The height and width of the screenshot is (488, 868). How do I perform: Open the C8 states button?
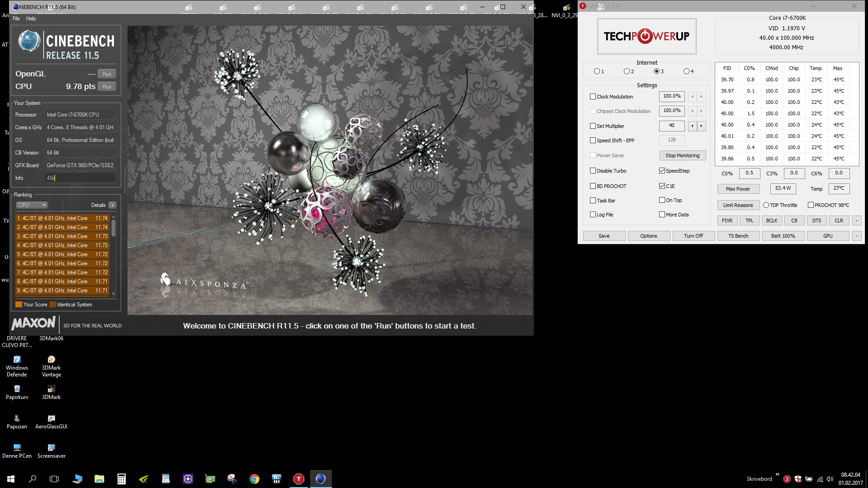click(794, 221)
